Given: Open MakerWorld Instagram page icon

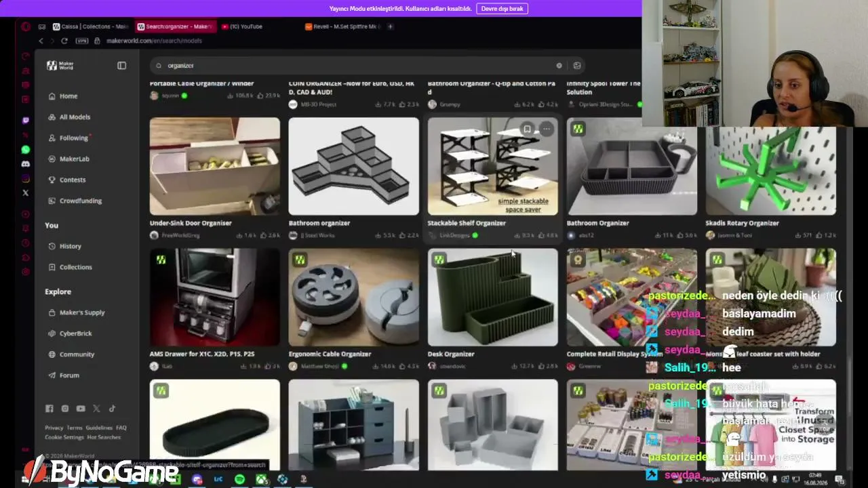Looking at the screenshot, I should 65,409.
